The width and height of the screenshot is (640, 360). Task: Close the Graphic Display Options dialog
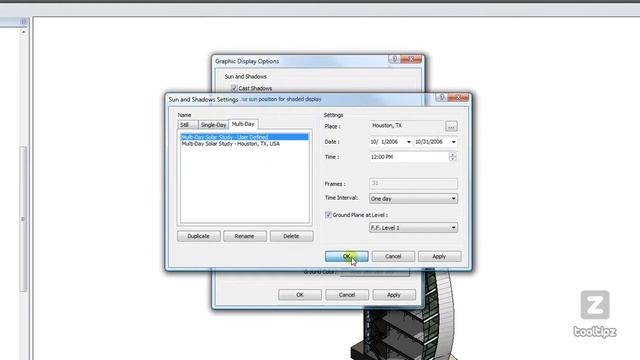[411, 59]
